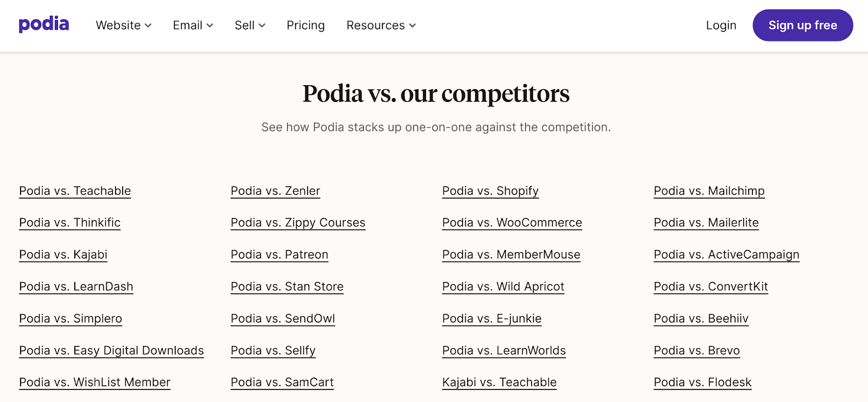Open the Sell dropdown menu
The height and width of the screenshot is (402, 868).
click(x=250, y=25)
